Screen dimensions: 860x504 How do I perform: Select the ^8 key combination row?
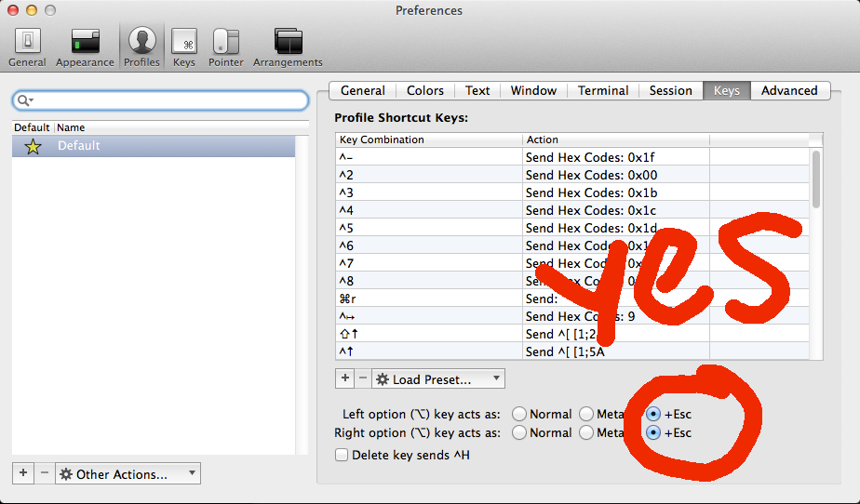point(572,281)
